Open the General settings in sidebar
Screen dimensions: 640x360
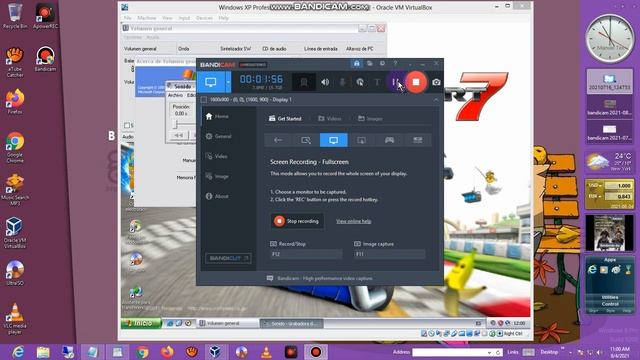pos(218,136)
